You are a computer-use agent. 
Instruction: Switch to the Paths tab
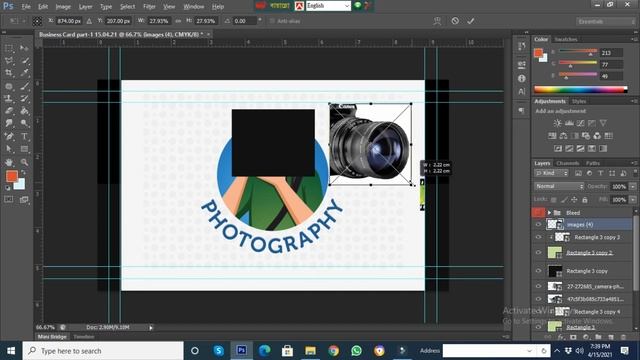coord(593,163)
